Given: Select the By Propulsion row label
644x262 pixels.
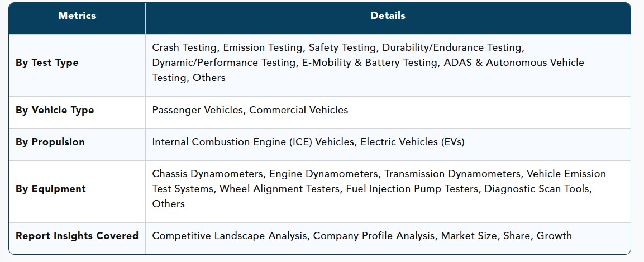Looking at the screenshot, I should 50,142.
